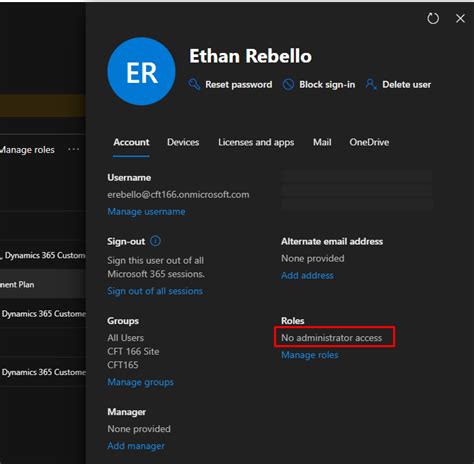
Task: Select the 'nent Plan' row in background list
Action: (43, 284)
